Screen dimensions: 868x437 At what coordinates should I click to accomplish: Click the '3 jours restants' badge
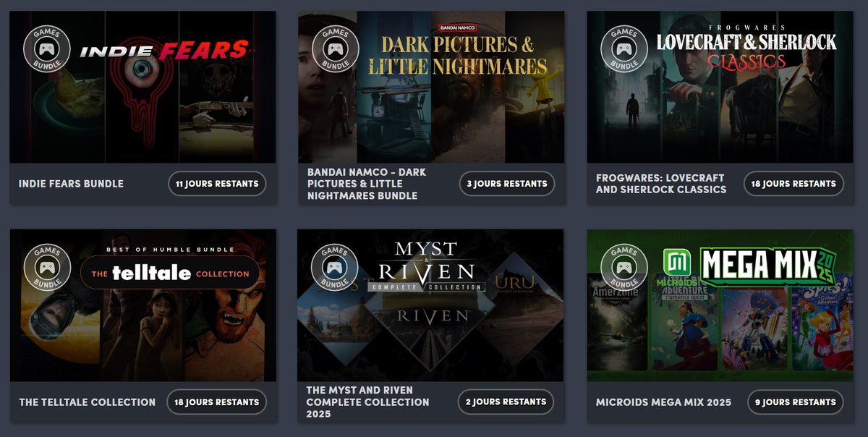tap(506, 184)
